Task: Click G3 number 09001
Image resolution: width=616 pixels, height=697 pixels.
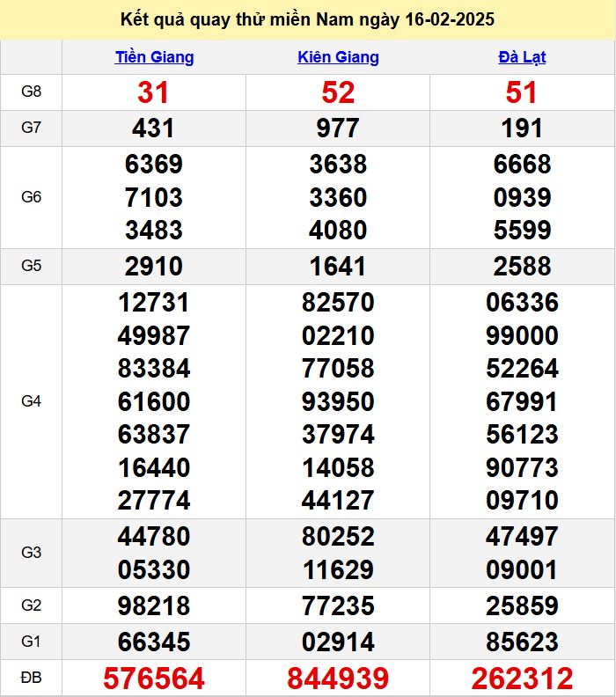Action: [522, 570]
